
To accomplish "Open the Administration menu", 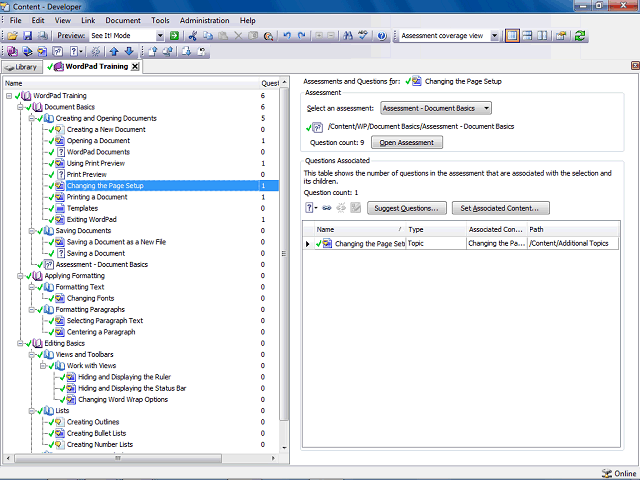I will (204, 20).
